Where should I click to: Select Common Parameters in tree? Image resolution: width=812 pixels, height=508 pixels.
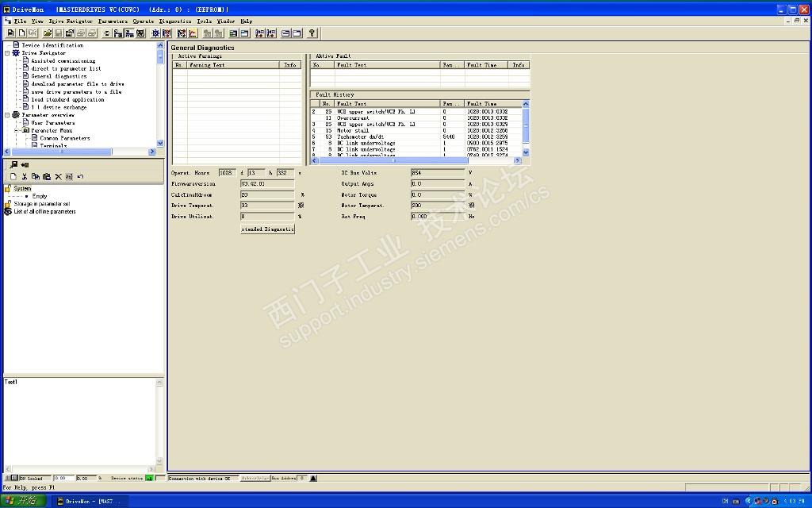pyautogui.click(x=65, y=138)
